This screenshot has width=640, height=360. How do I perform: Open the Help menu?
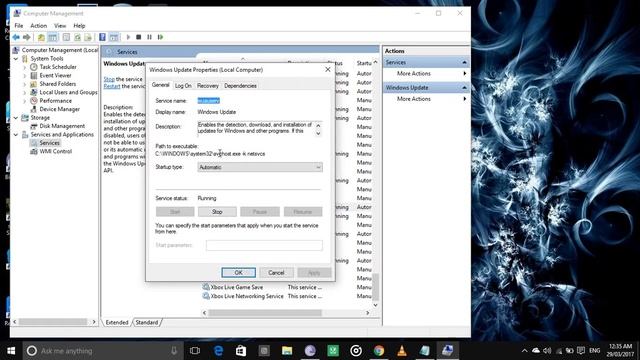(79, 26)
